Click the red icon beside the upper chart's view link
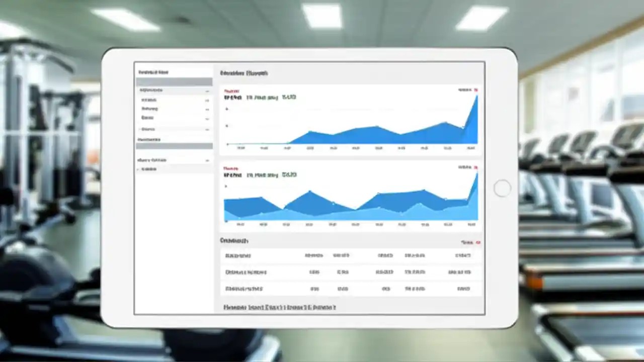Screen dimensions: 644x362 477,89
